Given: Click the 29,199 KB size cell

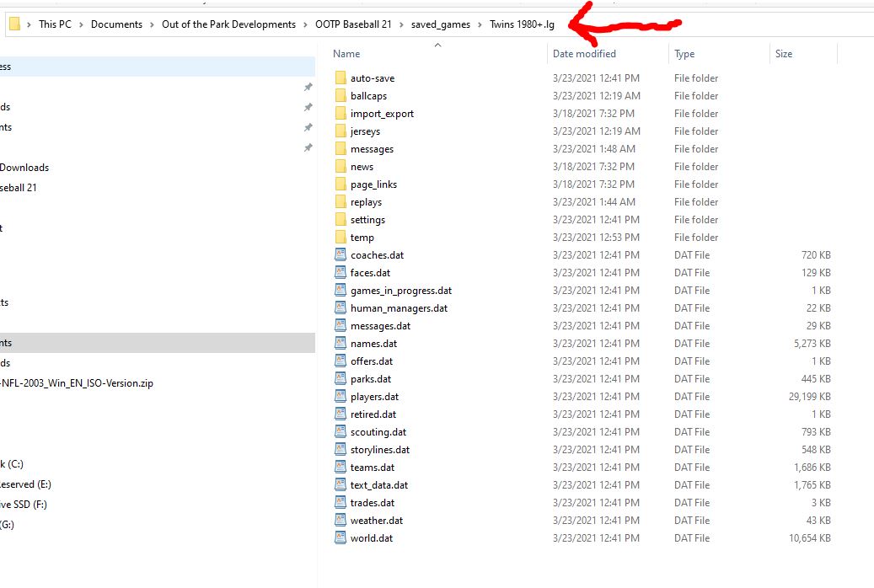Looking at the screenshot, I should click(x=809, y=396).
